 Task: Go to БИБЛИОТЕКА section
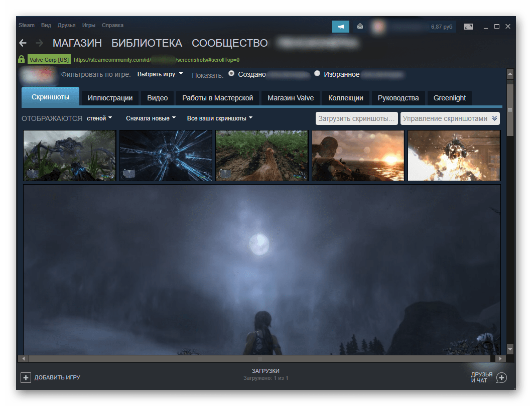147,43
